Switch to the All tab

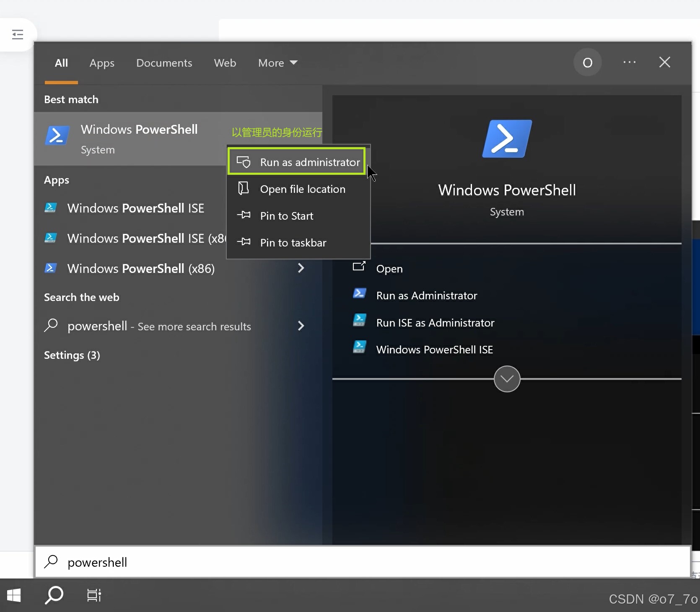point(61,63)
